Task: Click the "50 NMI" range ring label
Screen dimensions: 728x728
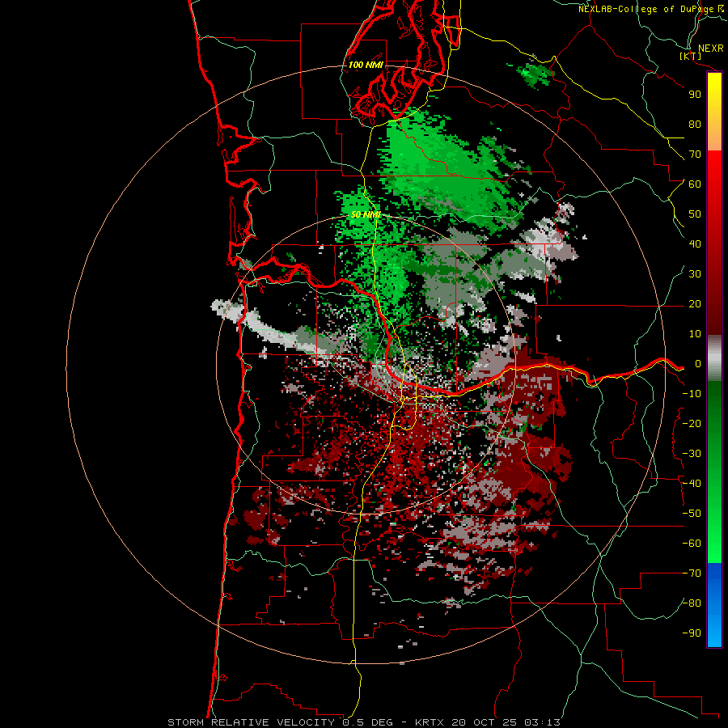Action: pyautogui.click(x=366, y=214)
